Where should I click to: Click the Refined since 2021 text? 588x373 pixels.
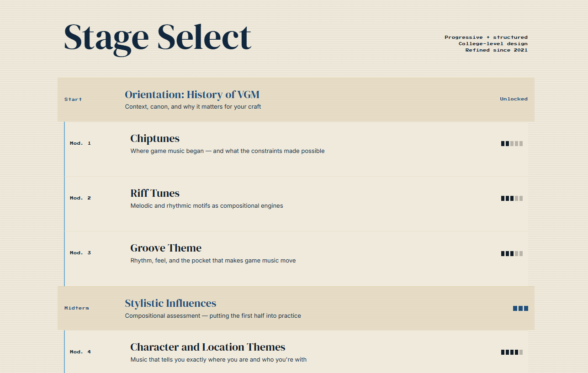coord(497,50)
